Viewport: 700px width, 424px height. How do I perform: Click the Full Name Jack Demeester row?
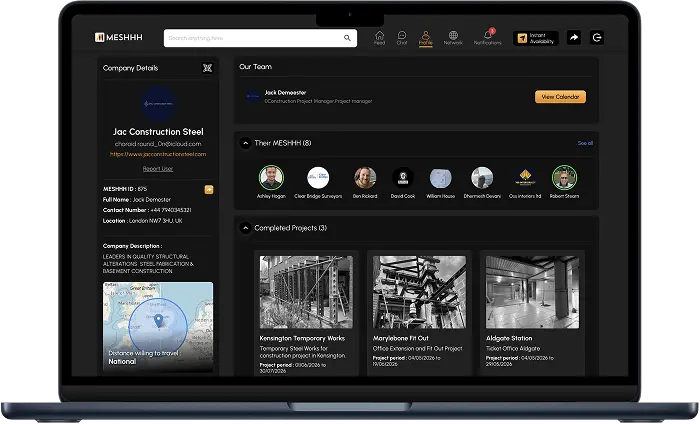point(137,200)
